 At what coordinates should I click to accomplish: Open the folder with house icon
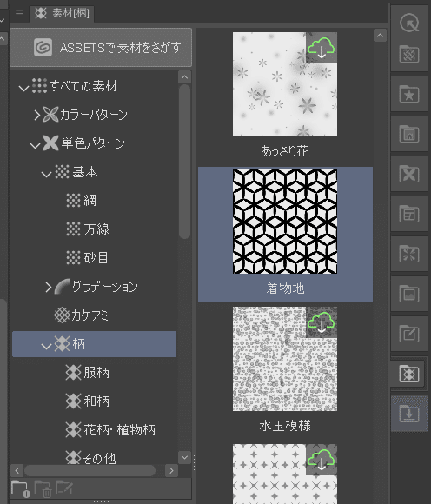409,134
